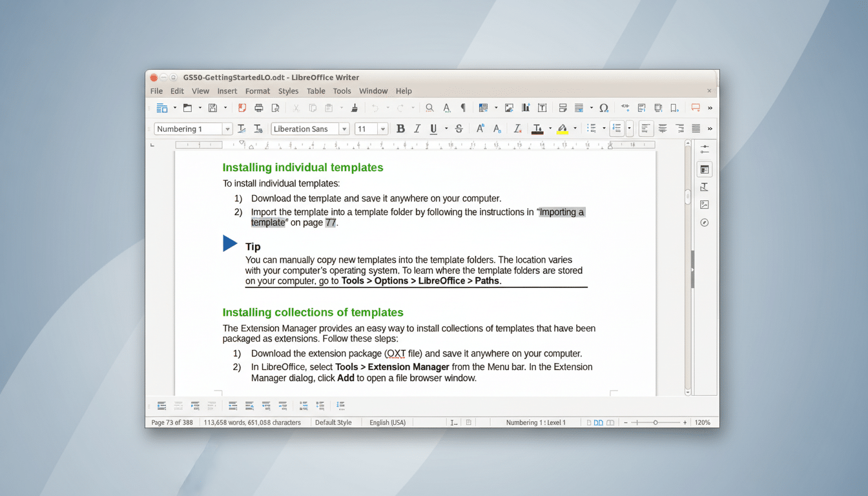Open the Find and Replace tool

pyautogui.click(x=429, y=108)
